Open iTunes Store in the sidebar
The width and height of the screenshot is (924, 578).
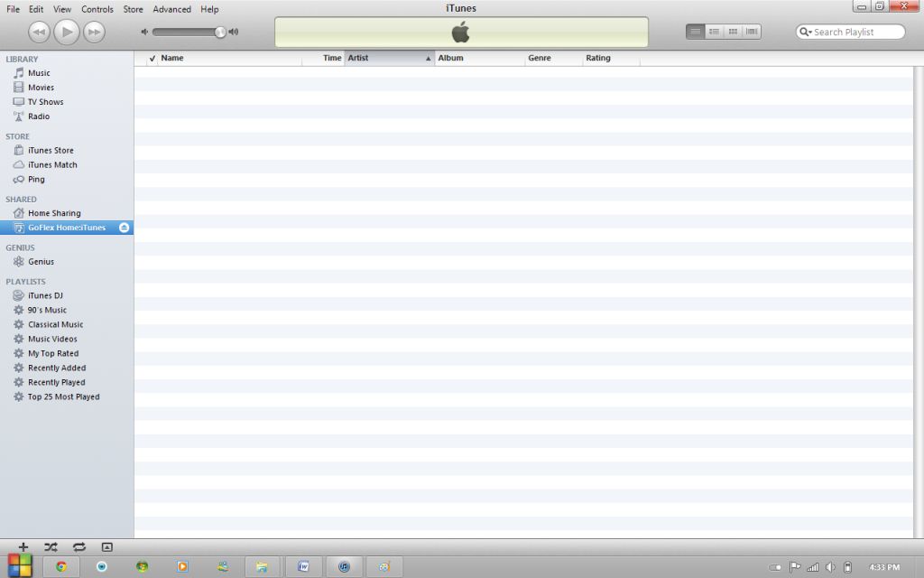[51, 151]
